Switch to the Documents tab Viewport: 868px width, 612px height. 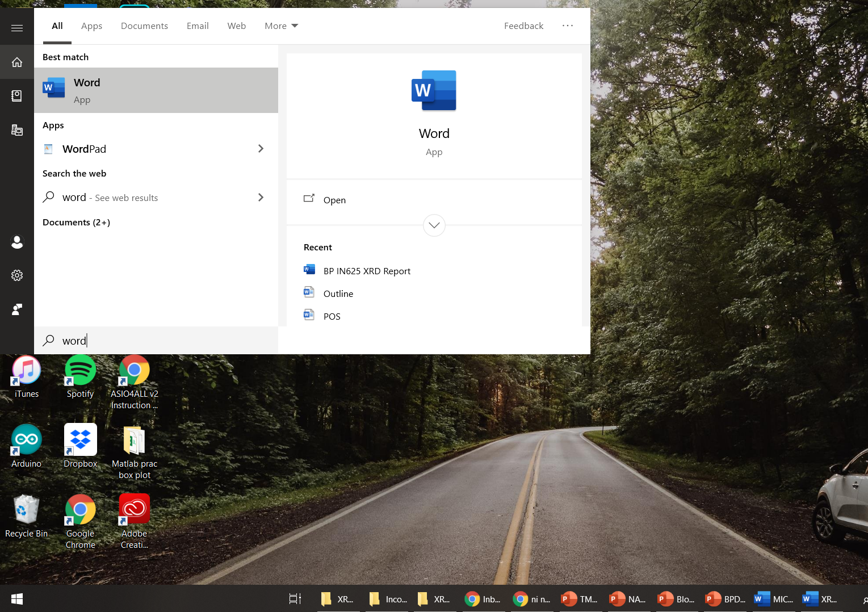coord(144,26)
